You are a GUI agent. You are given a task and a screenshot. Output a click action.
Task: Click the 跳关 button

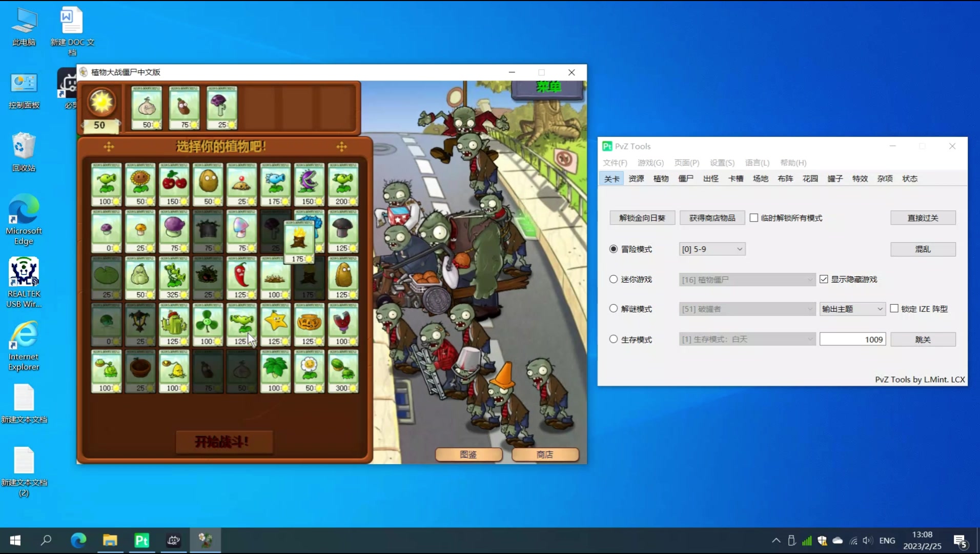click(923, 339)
